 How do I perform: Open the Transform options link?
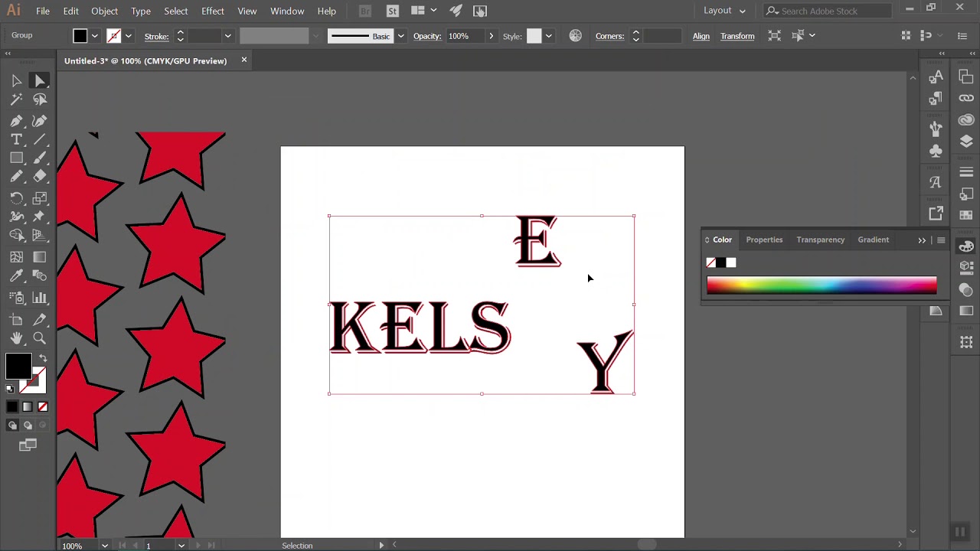tap(737, 36)
